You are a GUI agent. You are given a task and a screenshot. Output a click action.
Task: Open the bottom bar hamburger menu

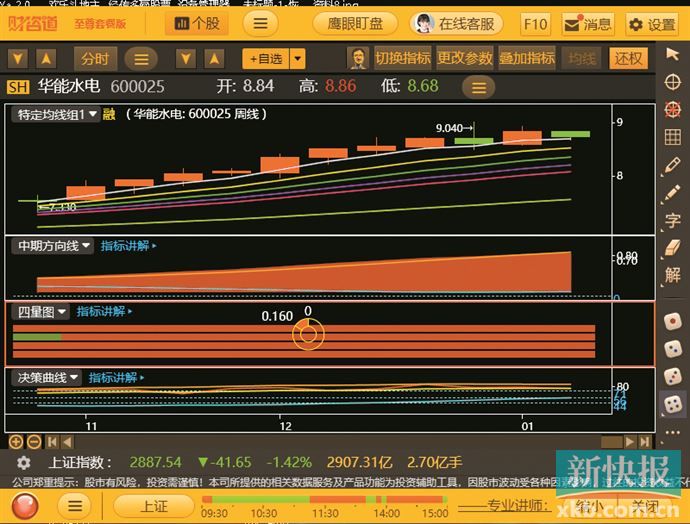pyautogui.click(x=75, y=506)
